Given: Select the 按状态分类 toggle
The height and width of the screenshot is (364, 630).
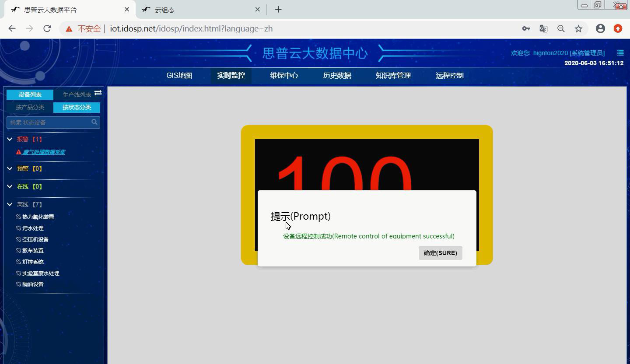Looking at the screenshot, I should (77, 107).
